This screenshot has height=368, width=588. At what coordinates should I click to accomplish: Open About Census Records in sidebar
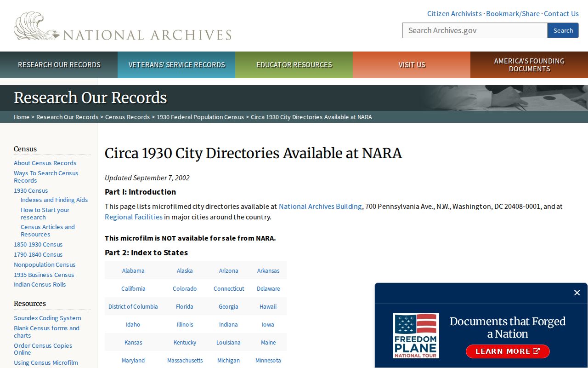click(45, 163)
